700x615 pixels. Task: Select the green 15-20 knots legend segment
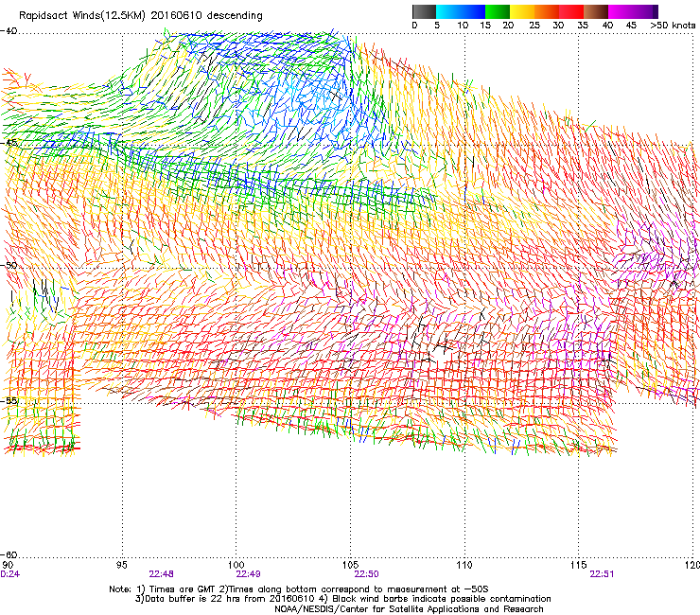click(x=498, y=11)
